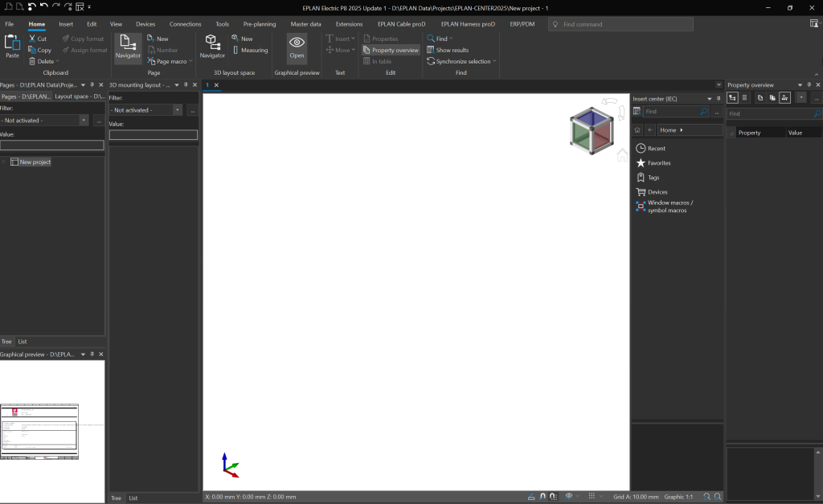Click the Pages filter ellipsis button
823x504 pixels.
click(x=99, y=121)
